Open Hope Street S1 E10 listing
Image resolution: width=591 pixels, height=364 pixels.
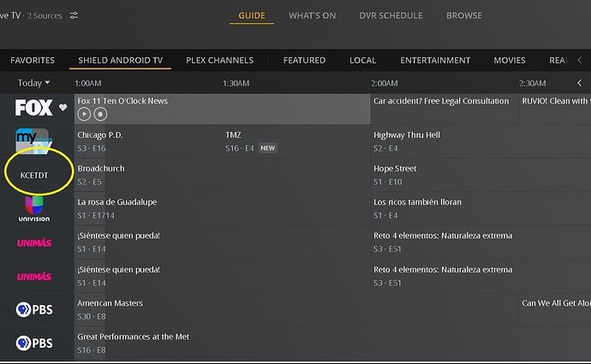[481, 175]
